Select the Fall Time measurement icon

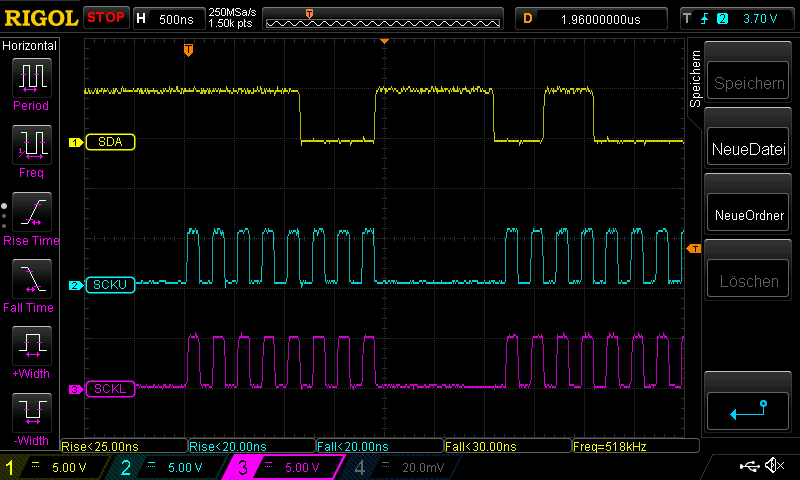[x=32, y=279]
